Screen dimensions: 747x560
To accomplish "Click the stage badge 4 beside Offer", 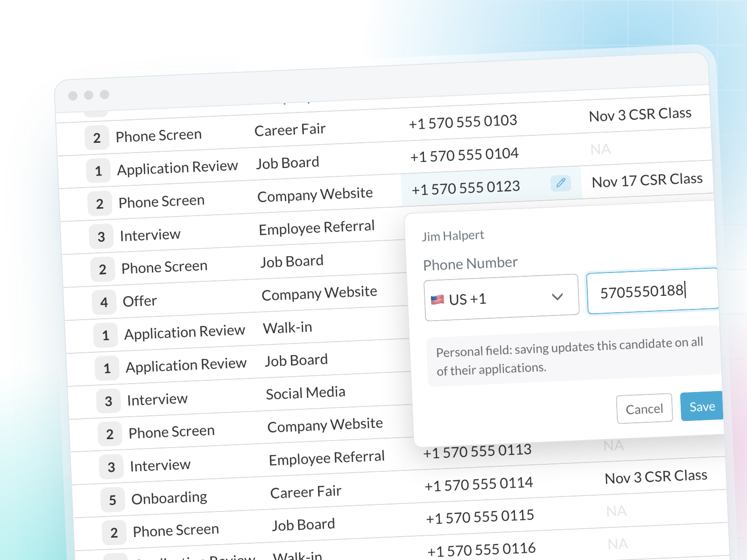I will (104, 302).
